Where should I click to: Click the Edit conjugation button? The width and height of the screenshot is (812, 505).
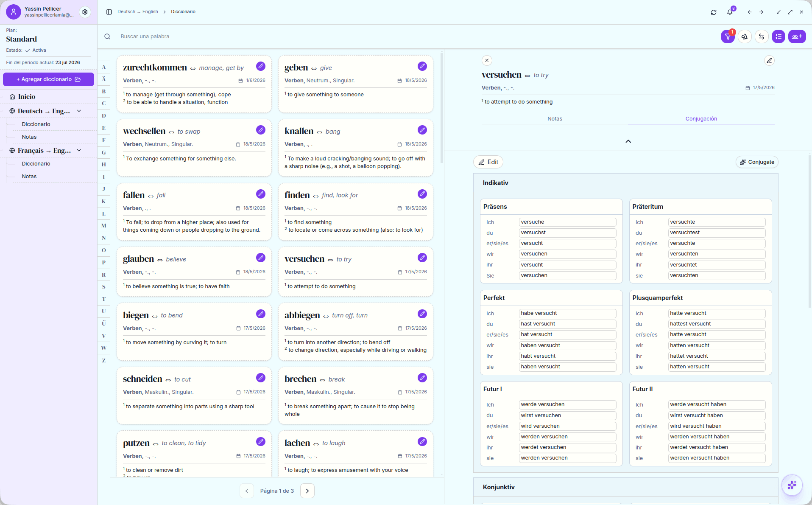pyautogui.click(x=488, y=162)
